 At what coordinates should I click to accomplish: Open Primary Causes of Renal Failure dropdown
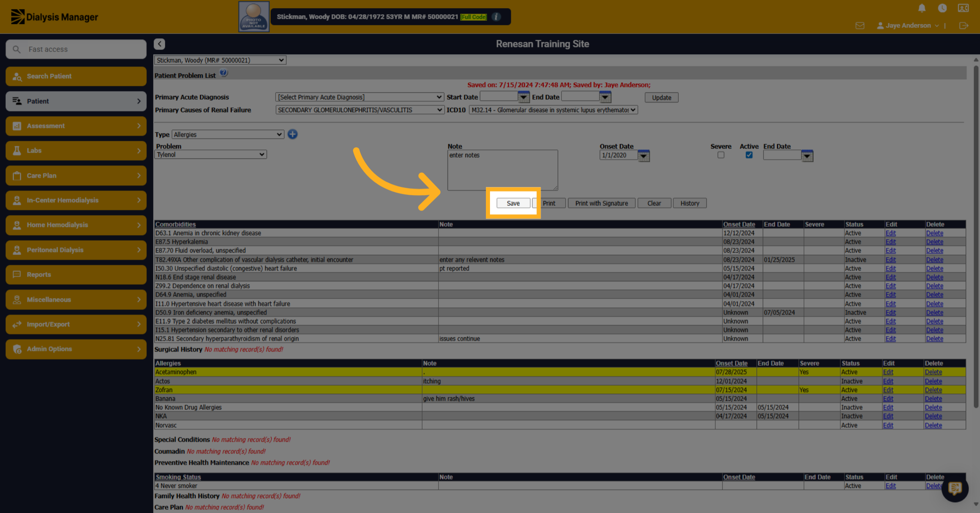(359, 110)
